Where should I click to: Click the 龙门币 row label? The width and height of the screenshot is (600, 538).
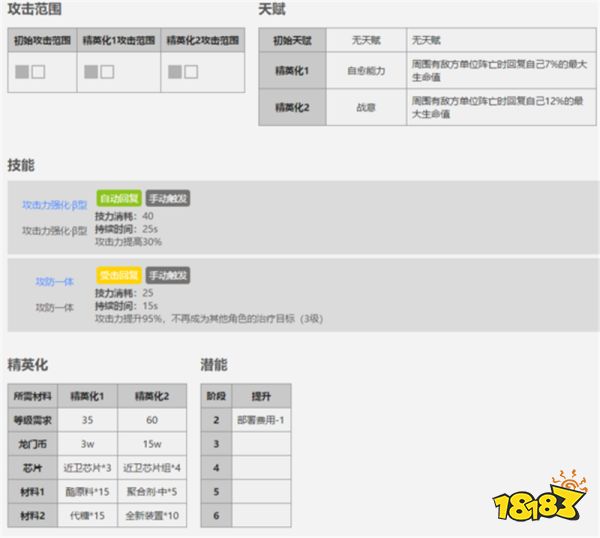pos(32,443)
